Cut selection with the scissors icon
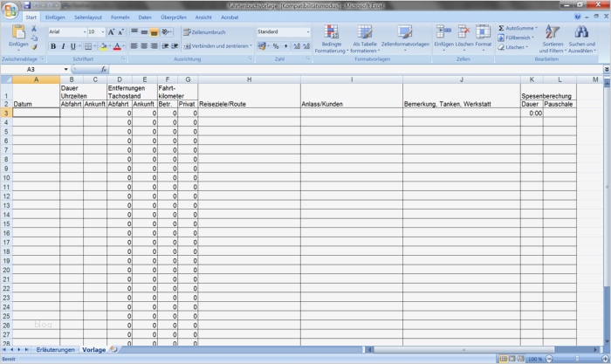The height and width of the screenshot is (364, 611). [34, 29]
